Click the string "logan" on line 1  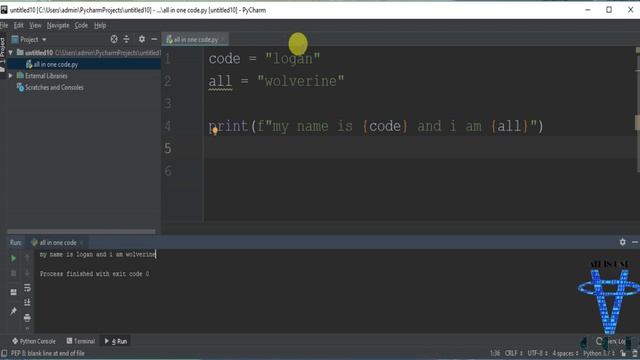[x=293, y=59]
